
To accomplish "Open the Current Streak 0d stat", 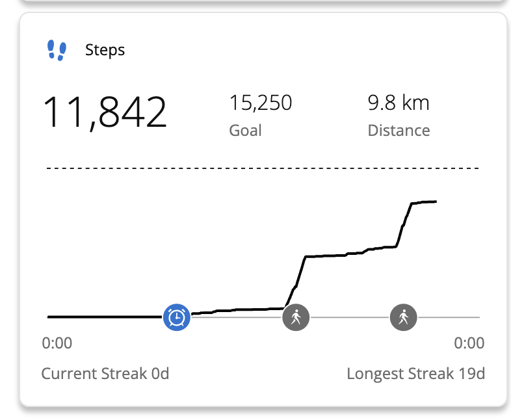I will [x=105, y=374].
